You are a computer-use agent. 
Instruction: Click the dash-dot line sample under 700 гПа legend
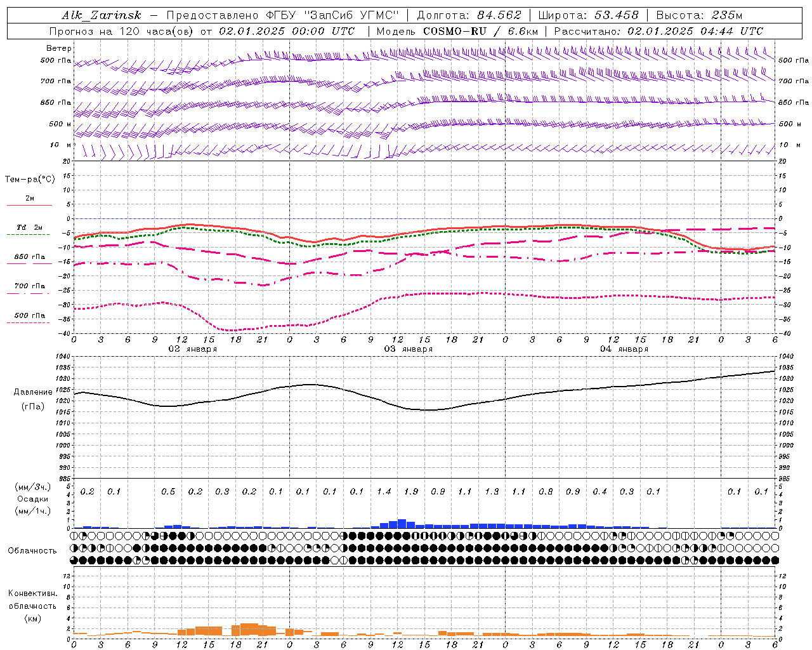29,293
